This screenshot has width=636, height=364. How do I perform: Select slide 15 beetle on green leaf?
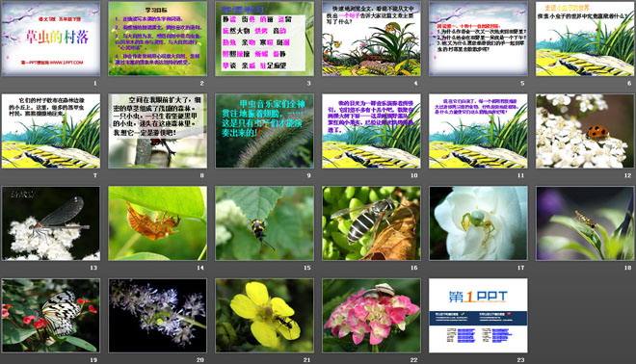[264, 223]
